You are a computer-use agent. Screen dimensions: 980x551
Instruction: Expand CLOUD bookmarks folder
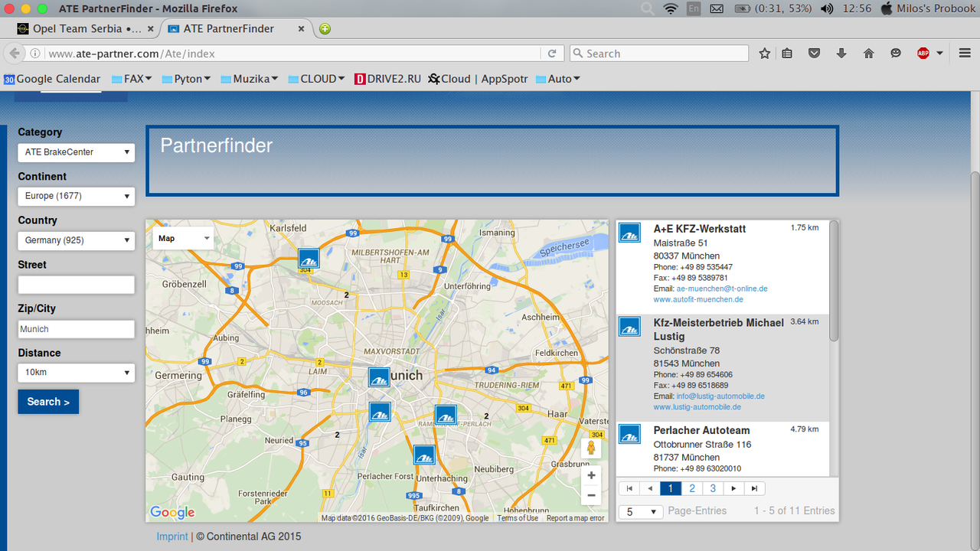(316, 79)
